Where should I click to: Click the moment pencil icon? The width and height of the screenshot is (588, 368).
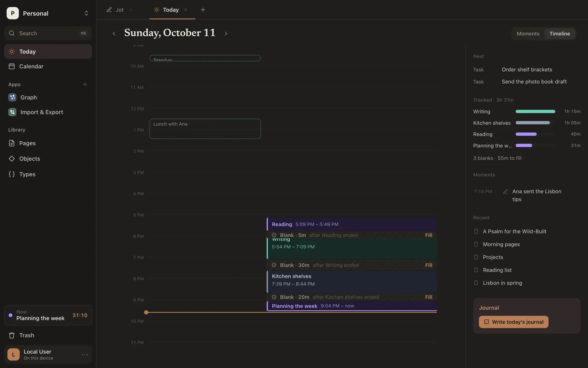click(505, 192)
